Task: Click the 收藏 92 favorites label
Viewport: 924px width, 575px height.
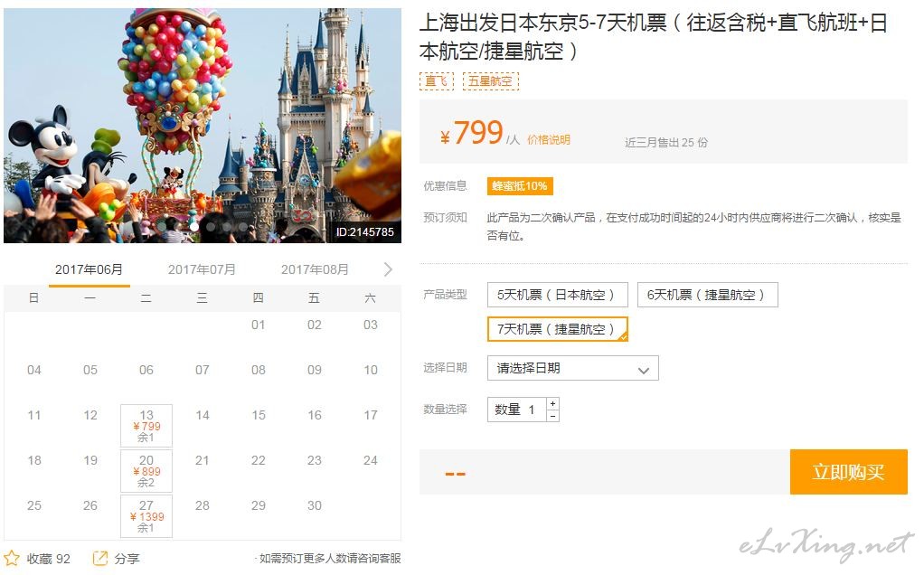Action: tap(48, 559)
